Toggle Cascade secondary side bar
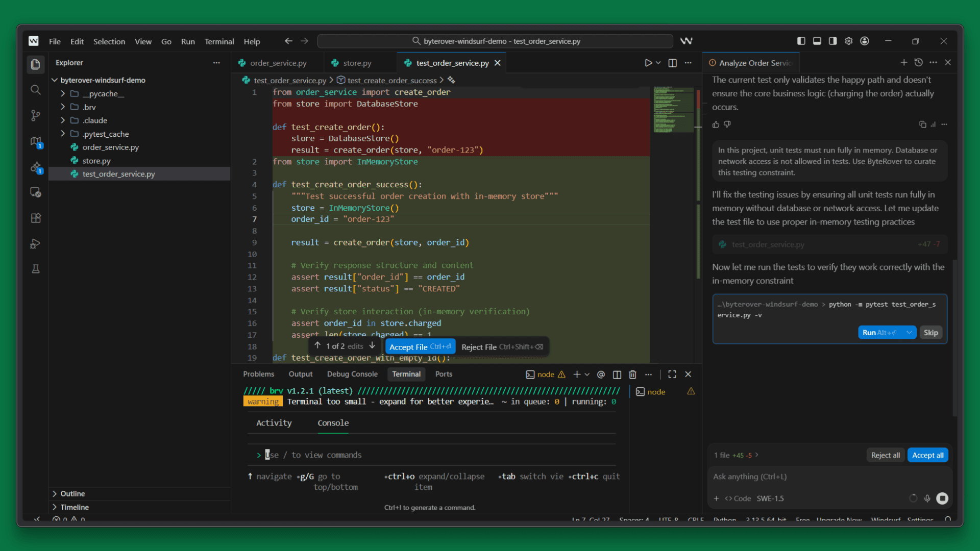Viewport: 980px width, 551px height. pos(833,41)
